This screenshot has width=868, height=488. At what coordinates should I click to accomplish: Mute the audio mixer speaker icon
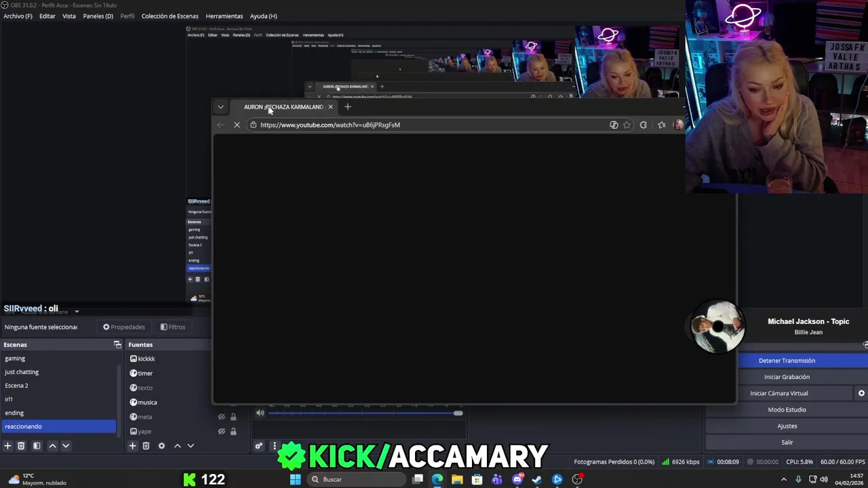260,413
